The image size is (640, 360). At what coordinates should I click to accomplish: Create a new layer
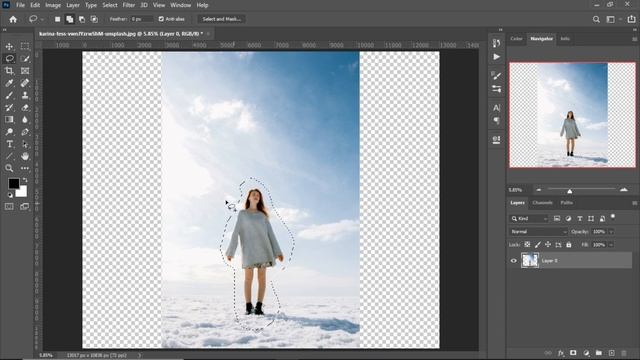(611, 353)
